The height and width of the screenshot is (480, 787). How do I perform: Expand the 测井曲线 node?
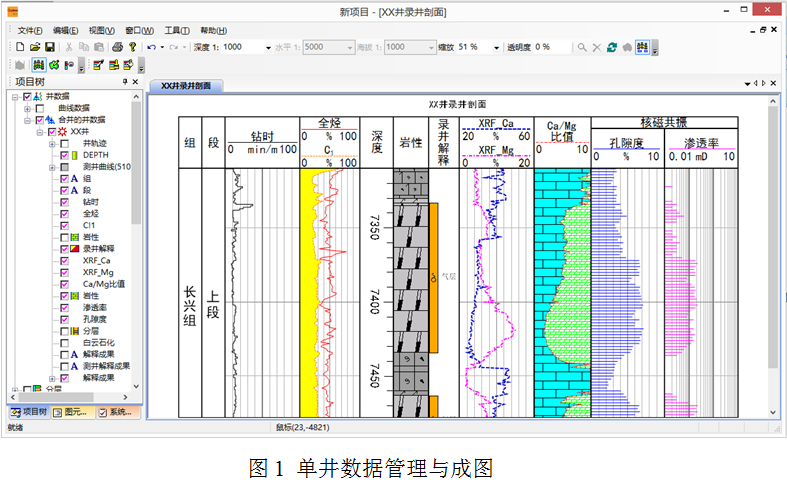pos(52,167)
